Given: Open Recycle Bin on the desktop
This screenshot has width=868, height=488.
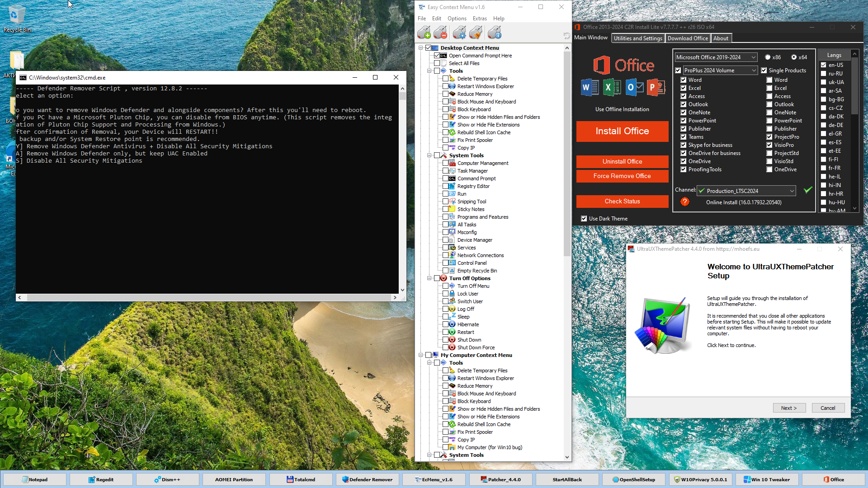Looking at the screenshot, I should tap(17, 18).
